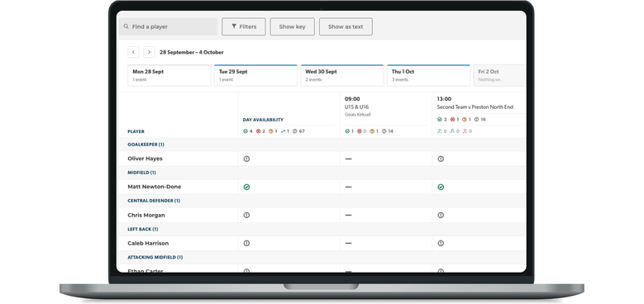This screenshot has width=644, height=304.
Task: Click green available icon in Day Availability summary
Action: pyautogui.click(x=246, y=131)
